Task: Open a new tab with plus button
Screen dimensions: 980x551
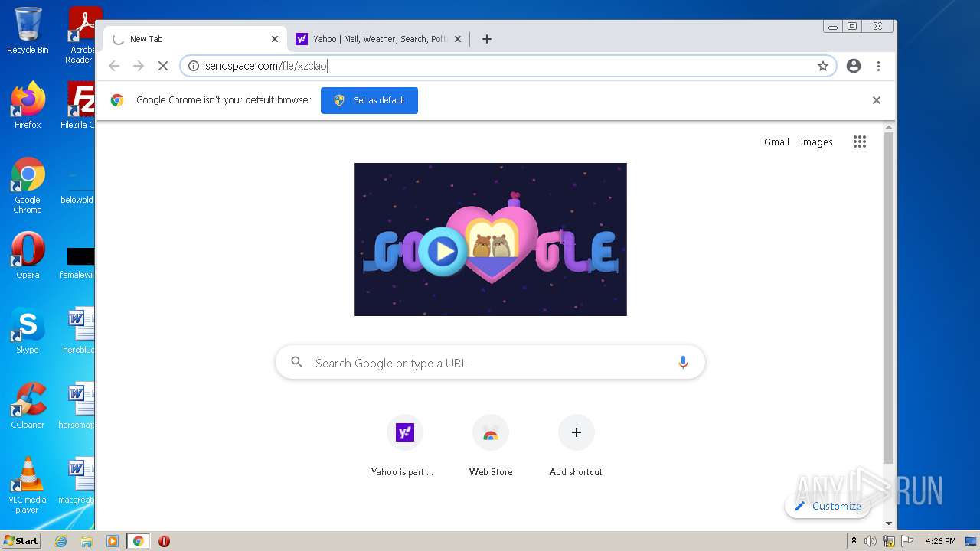Action: point(487,39)
